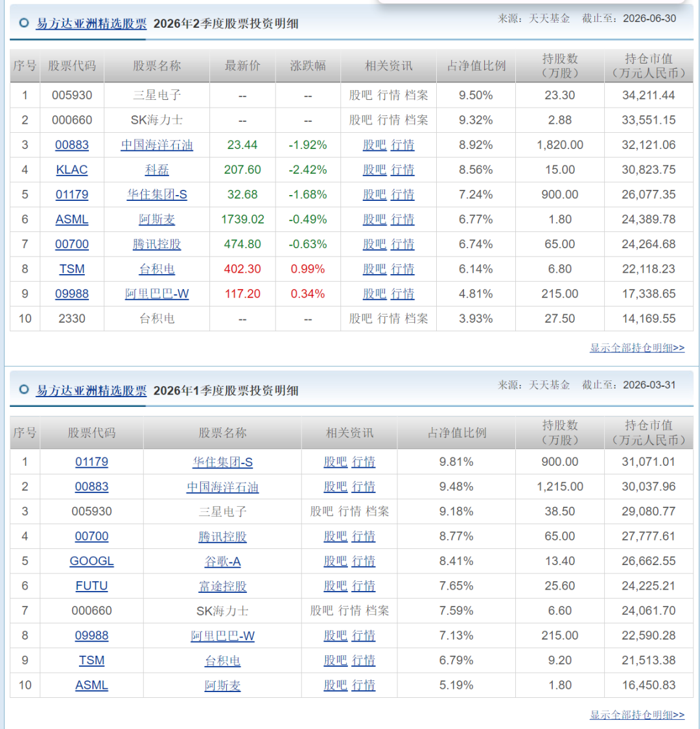Click stock code 00700 in Q1 table
The height and width of the screenshot is (729, 700).
91,537
